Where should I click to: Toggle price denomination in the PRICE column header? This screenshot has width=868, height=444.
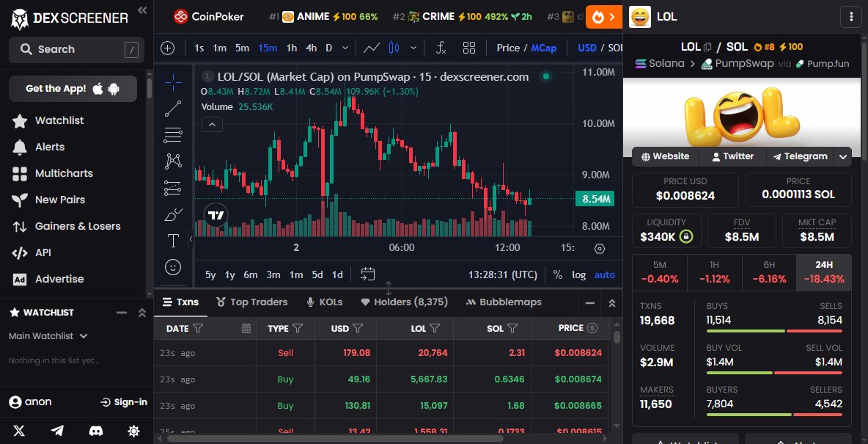coord(592,328)
